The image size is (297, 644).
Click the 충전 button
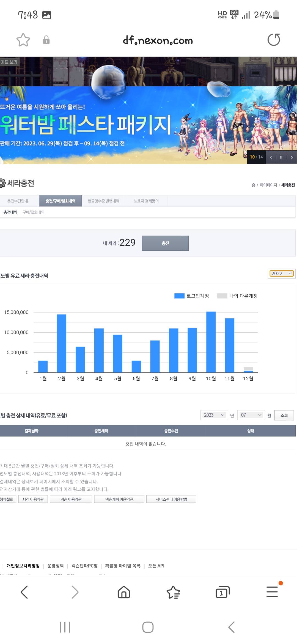(x=165, y=243)
